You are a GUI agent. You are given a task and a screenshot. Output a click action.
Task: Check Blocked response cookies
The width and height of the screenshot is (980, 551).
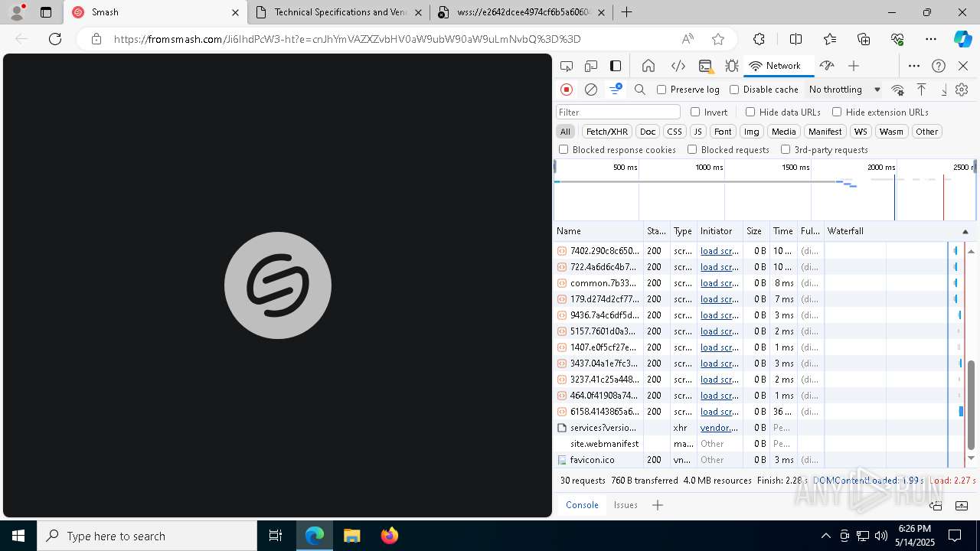pyautogui.click(x=563, y=149)
